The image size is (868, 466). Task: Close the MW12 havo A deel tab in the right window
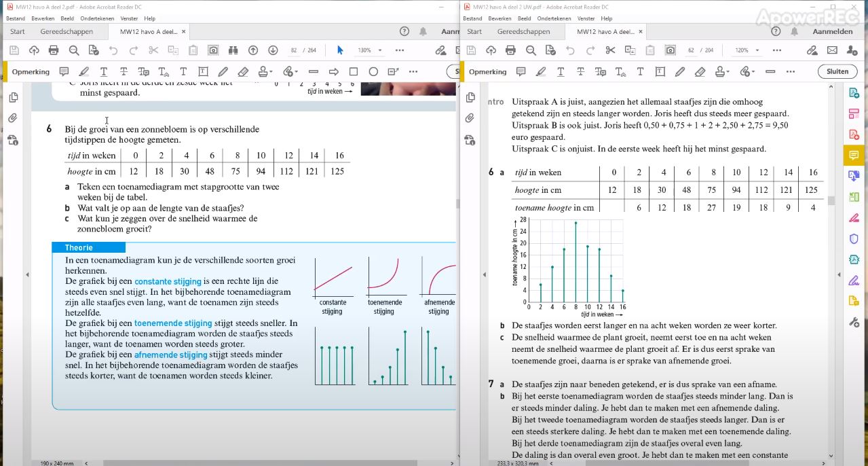pyautogui.click(x=641, y=32)
